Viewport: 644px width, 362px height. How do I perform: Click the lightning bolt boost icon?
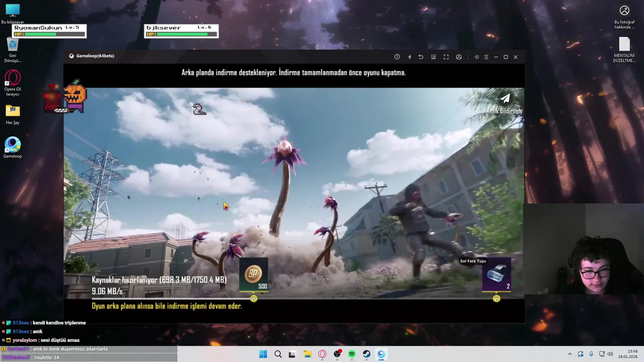pos(410,57)
